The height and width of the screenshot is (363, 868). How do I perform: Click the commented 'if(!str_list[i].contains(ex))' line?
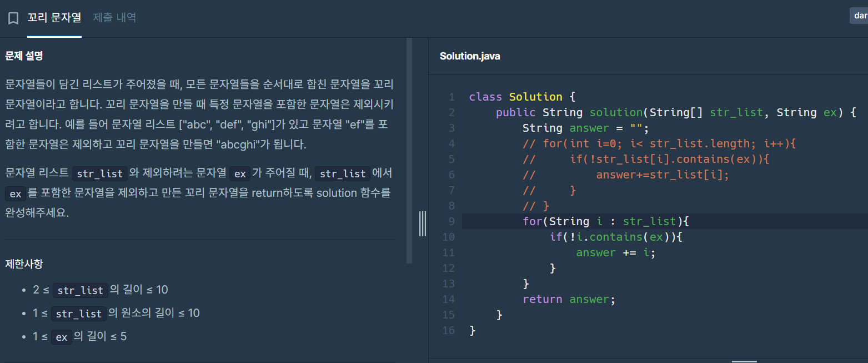click(x=646, y=159)
